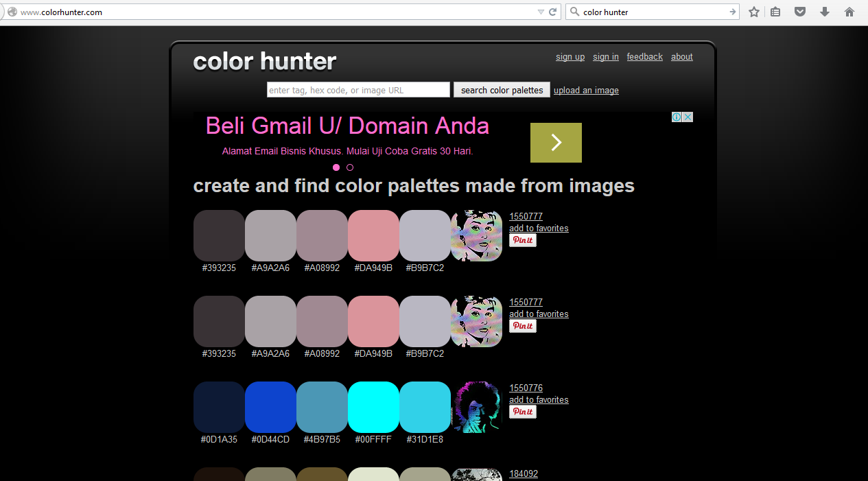
Task: Click the hex label #4B97B5
Action: click(x=322, y=439)
